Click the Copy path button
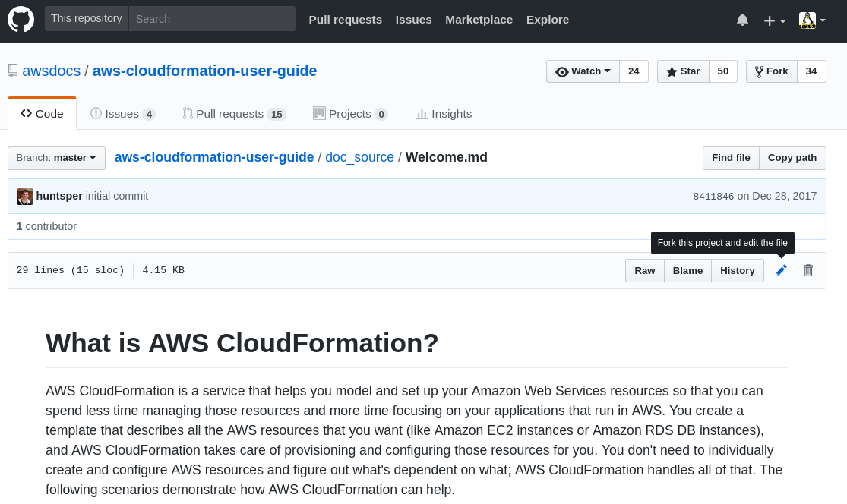This screenshot has height=504, width=847. click(x=792, y=158)
